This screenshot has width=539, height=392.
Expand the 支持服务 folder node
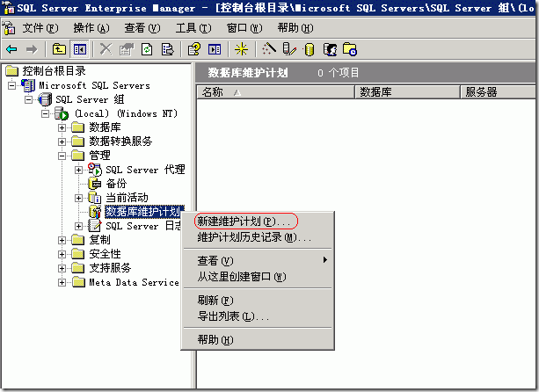(62, 268)
